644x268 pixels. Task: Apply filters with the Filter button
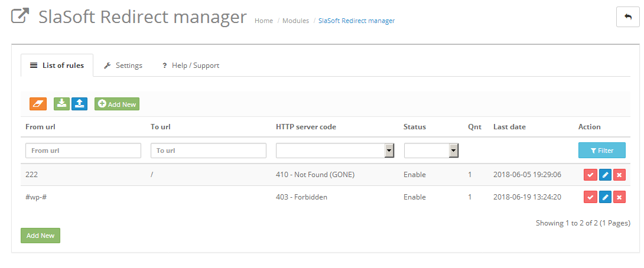click(601, 151)
